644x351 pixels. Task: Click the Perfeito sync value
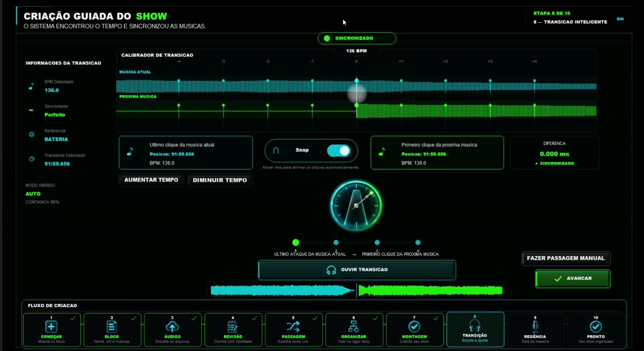tap(55, 115)
